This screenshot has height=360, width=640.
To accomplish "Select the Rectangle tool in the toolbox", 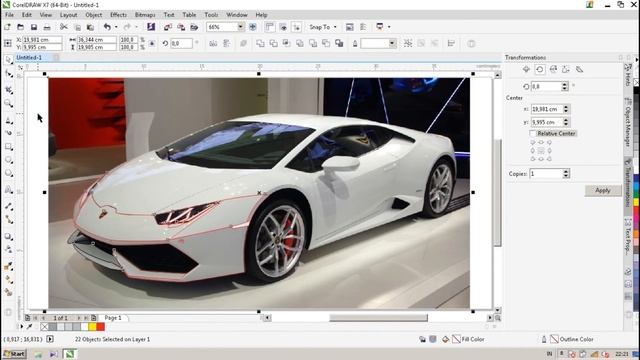I will 9,147.
